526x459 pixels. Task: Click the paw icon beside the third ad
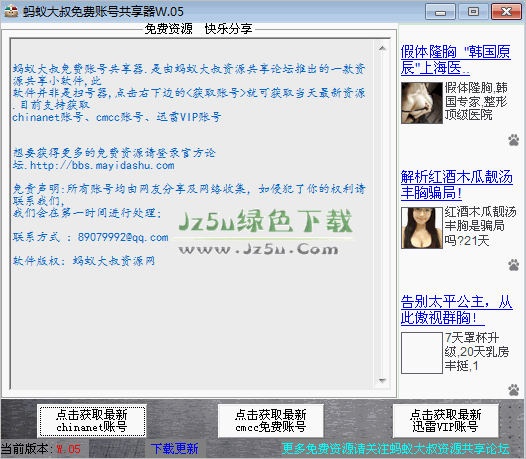click(514, 390)
